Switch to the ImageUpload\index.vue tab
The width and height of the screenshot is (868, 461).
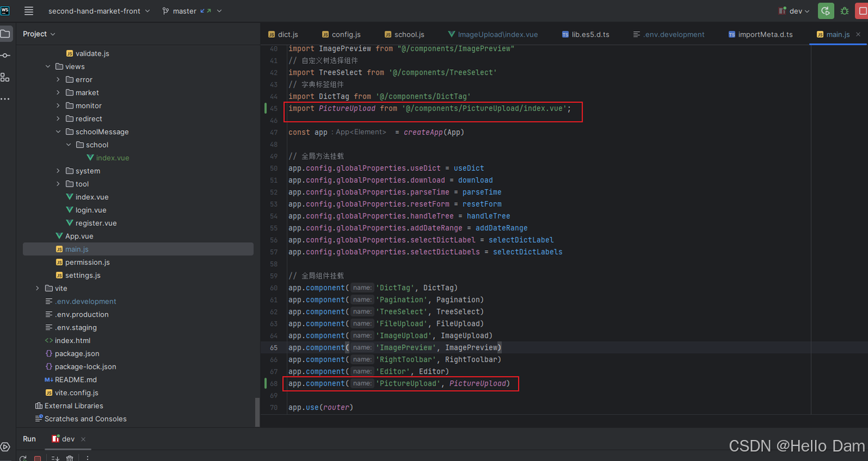[493, 35]
